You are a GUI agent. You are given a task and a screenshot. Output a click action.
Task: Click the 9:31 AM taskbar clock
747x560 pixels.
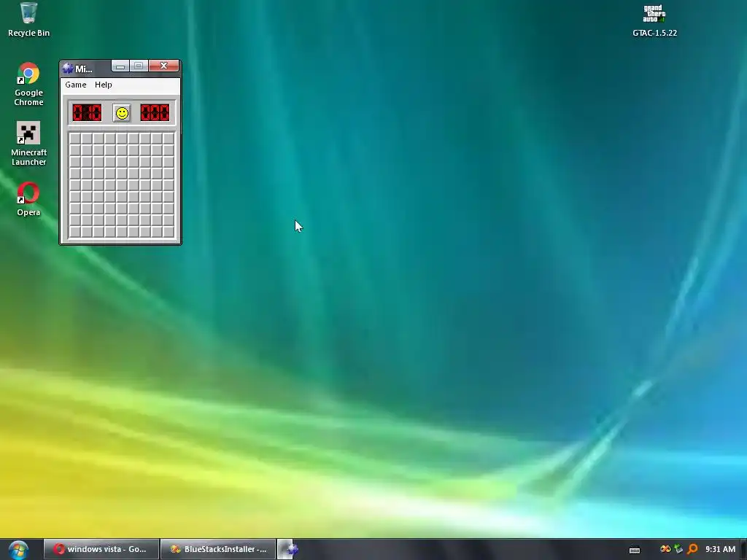tap(720, 549)
